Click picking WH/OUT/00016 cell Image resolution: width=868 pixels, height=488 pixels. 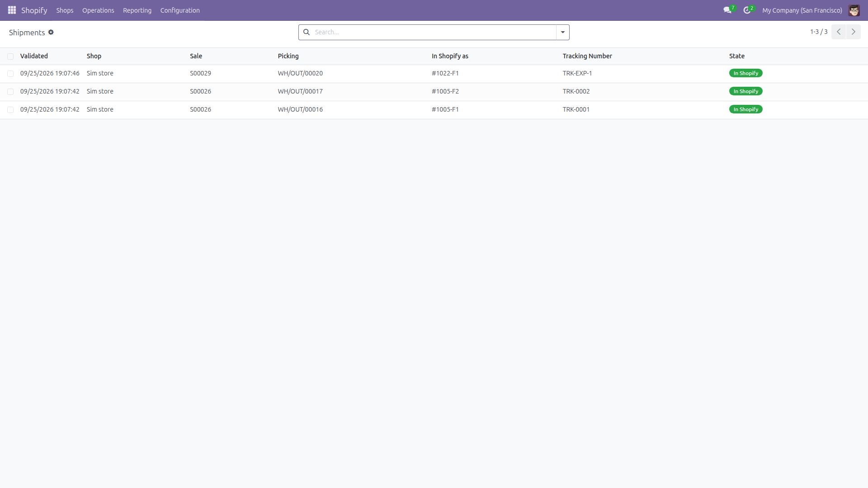coord(300,109)
